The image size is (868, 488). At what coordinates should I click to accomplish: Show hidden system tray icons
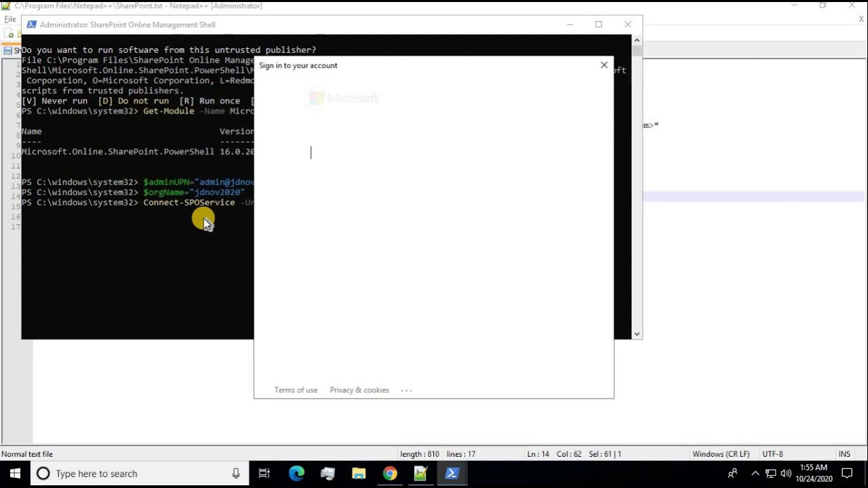point(755,474)
